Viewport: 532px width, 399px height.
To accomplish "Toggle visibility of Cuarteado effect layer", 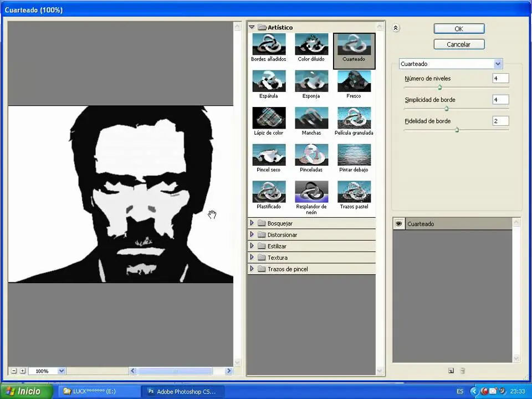I will [x=398, y=223].
